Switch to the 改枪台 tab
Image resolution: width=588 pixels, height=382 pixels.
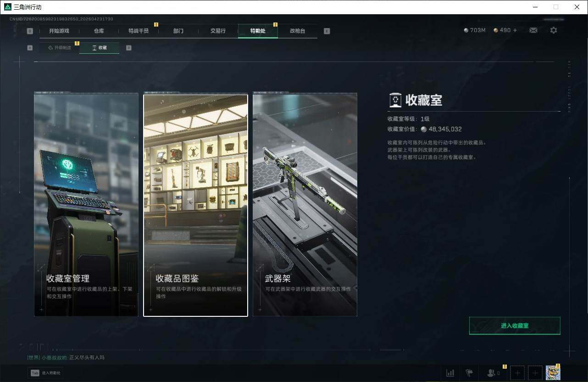tap(297, 31)
